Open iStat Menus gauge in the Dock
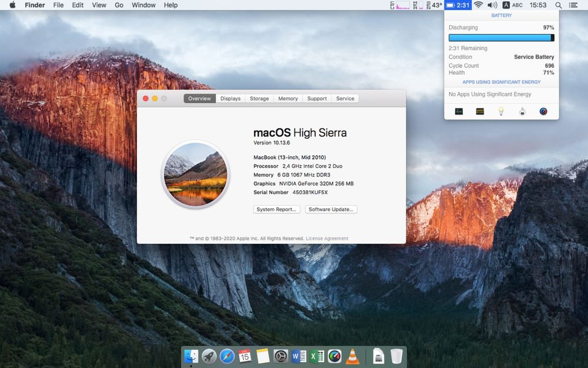Viewport: 588px width, 368px height. tap(335, 356)
